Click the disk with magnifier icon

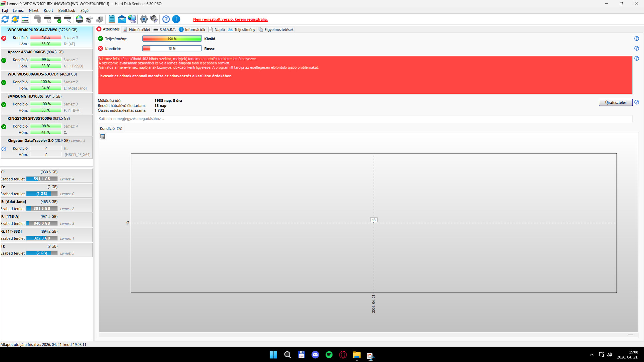pos(68,19)
